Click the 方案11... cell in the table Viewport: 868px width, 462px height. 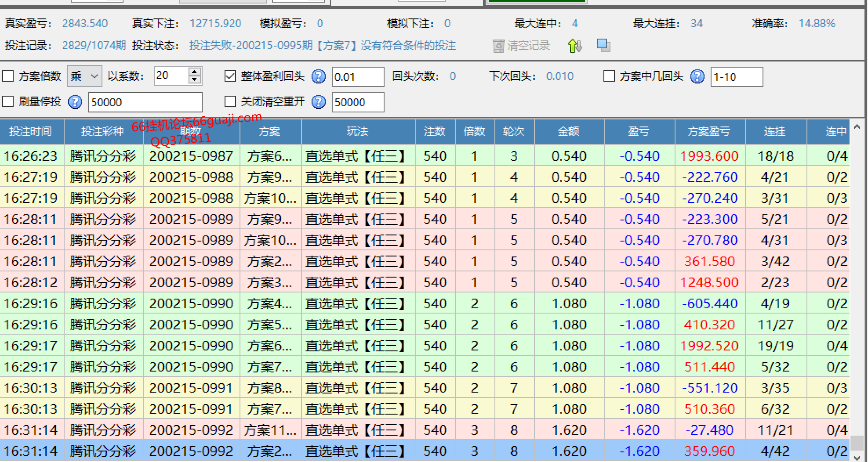[x=270, y=430]
